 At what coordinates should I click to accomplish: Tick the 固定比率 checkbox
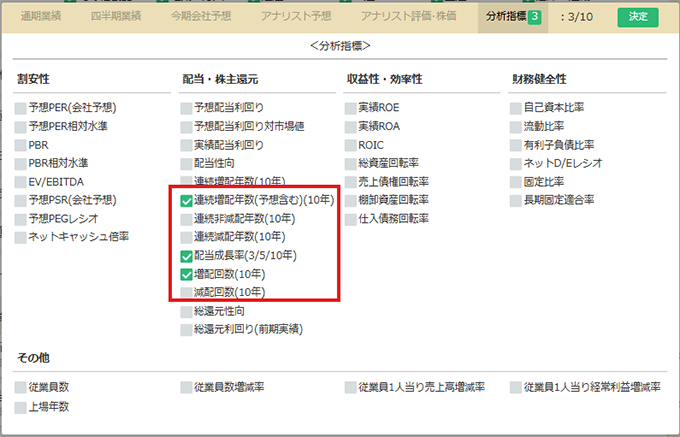point(516,182)
